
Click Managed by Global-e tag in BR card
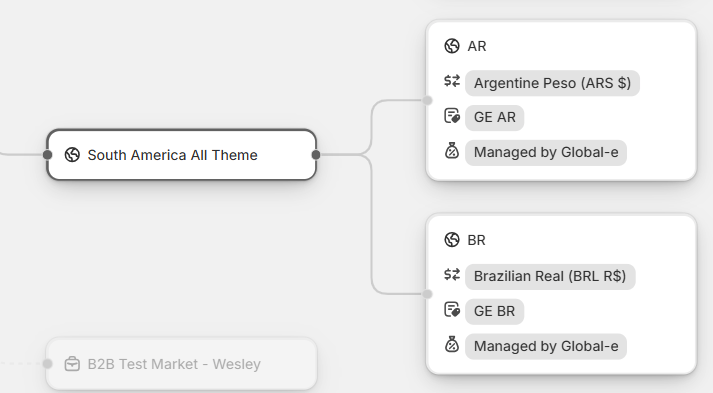tap(546, 347)
